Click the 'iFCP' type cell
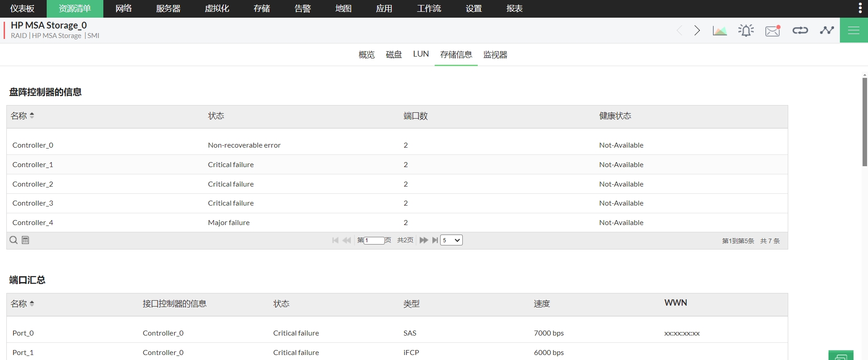 411,353
